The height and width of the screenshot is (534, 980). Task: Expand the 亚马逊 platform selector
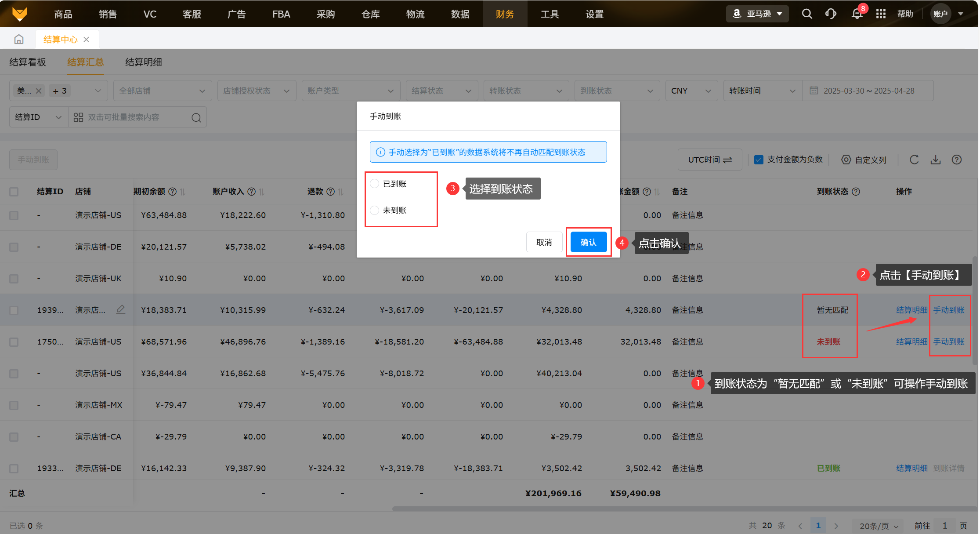pyautogui.click(x=757, y=14)
